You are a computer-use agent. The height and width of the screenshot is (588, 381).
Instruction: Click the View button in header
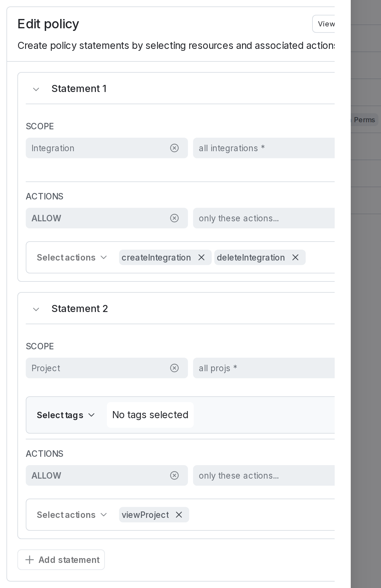324,24
